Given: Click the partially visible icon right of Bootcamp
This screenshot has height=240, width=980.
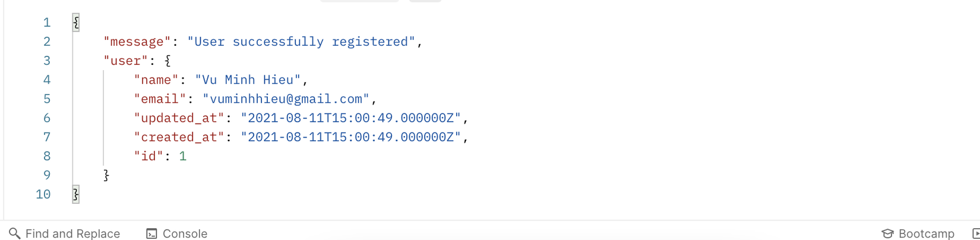Looking at the screenshot, I should pos(976,233).
